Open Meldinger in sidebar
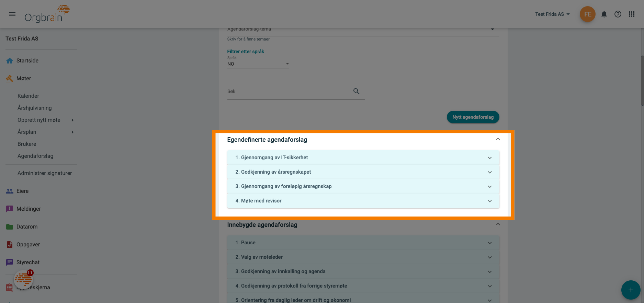Image resolution: width=644 pixels, height=303 pixels. (29, 209)
